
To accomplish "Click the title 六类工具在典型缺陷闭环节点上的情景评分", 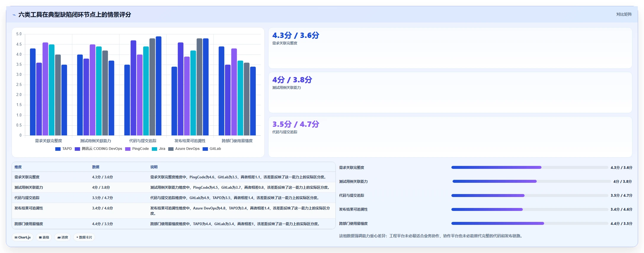I will 75,15.
